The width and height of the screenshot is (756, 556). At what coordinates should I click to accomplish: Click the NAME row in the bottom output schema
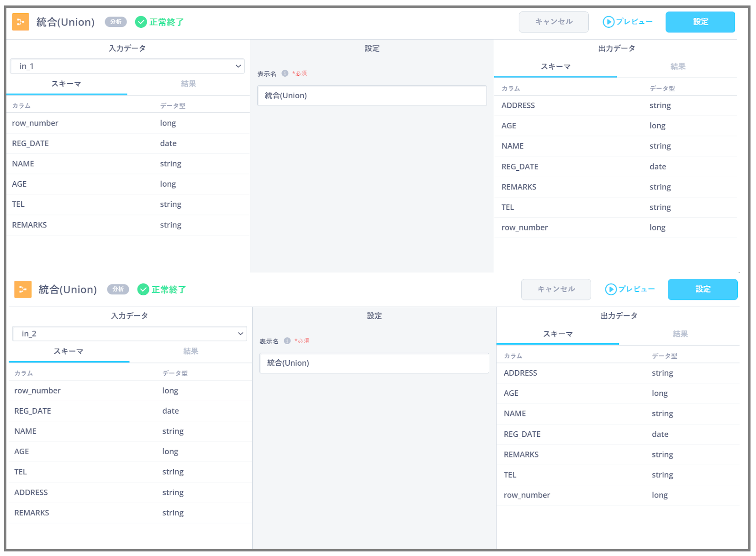(618, 414)
